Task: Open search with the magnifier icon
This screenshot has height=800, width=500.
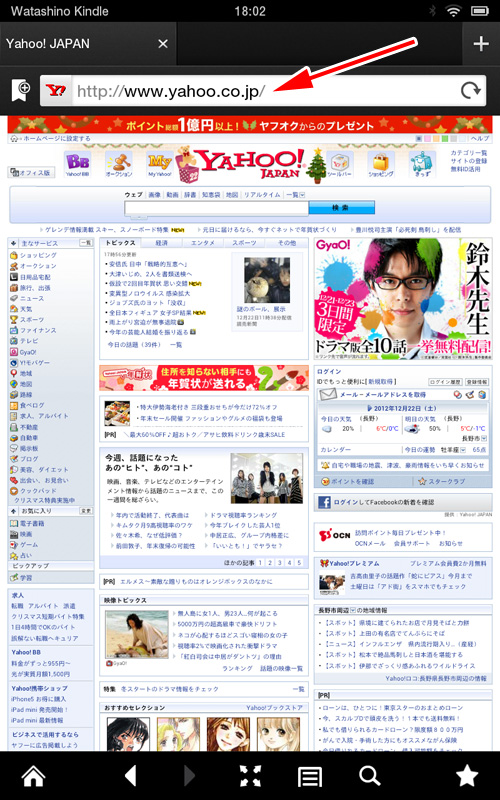Action: tap(369, 777)
